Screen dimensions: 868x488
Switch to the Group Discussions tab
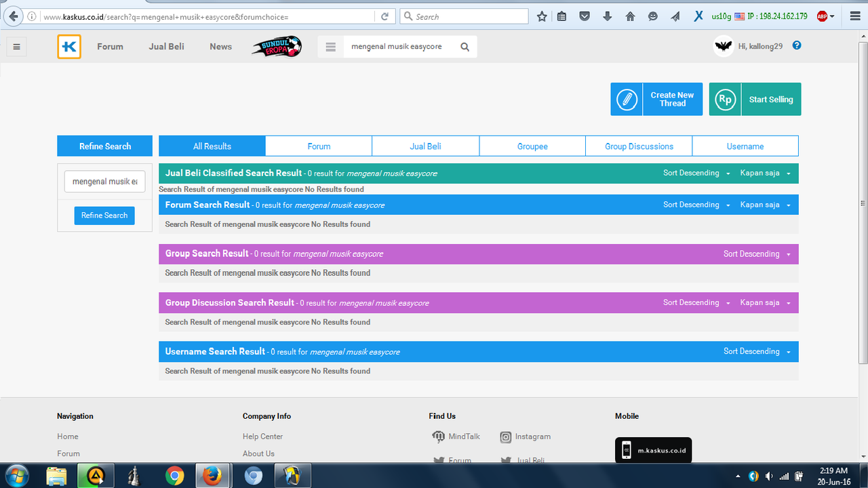(639, 146)
